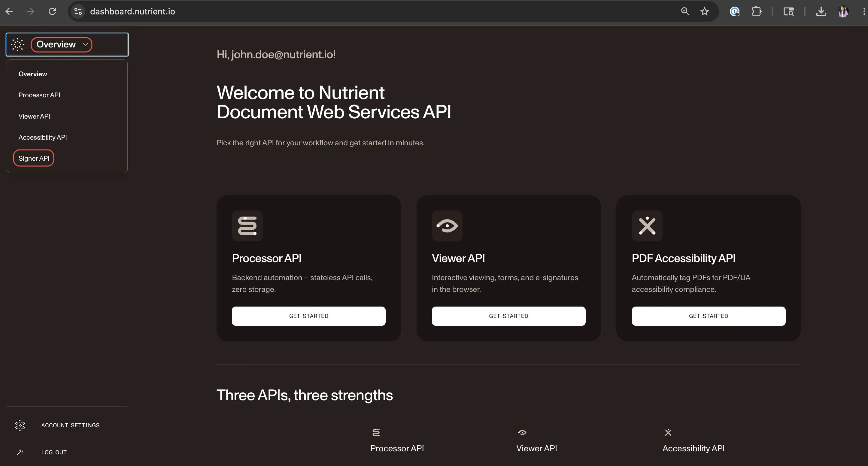The width and height of the screenshot is (868, 466).
Task: Click the Account Settings gear icon
Action: click(x=20, y=425)
